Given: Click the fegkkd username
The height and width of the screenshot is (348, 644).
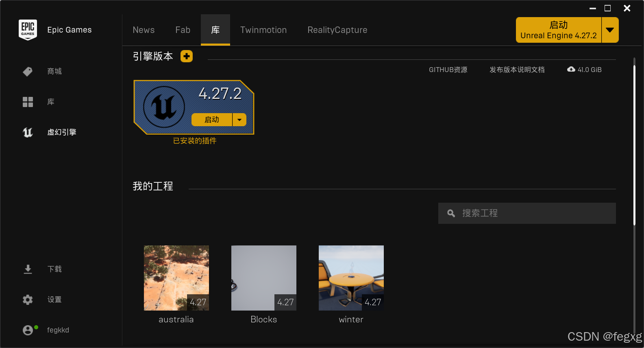Looking at the screenshot, I should [58, 330].
